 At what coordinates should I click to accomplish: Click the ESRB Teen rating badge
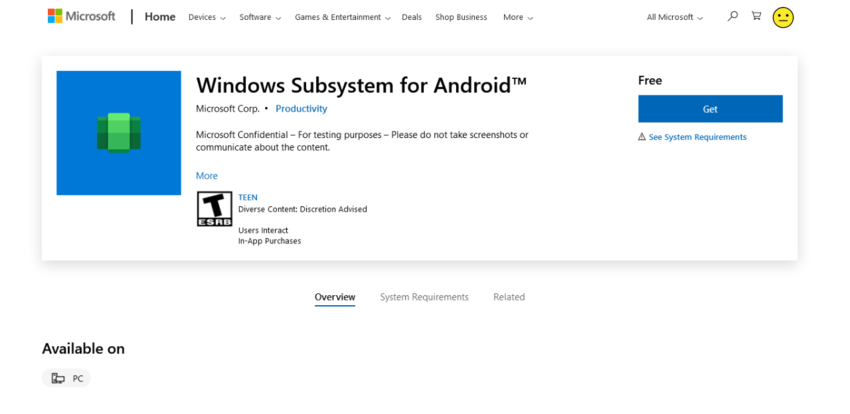(x=214, y=209)
